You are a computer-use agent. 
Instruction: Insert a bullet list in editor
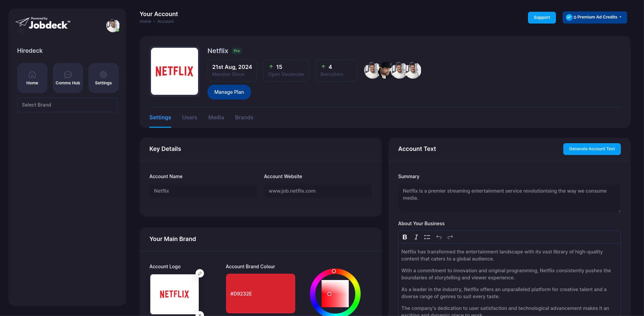pyautogui.click(x=427, y=237)
